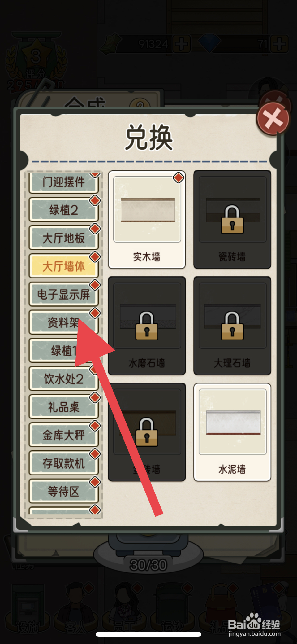
Task: Open the 饮水处2 category
Action: coord(64,379)
